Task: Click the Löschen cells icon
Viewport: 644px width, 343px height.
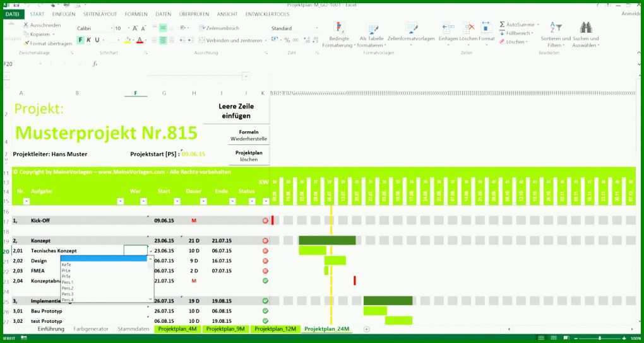Action: click(468, 28)
